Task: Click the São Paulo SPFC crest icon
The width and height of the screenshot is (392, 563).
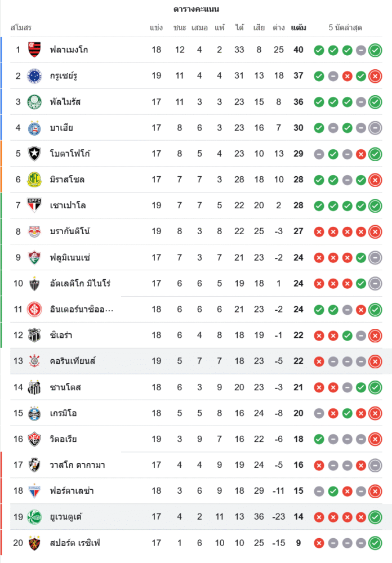Action: (x=34, y=205)
